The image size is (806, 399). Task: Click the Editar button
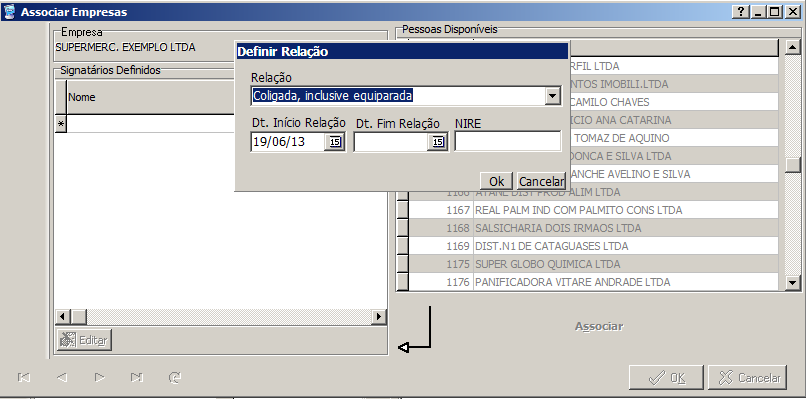[84, 340]
